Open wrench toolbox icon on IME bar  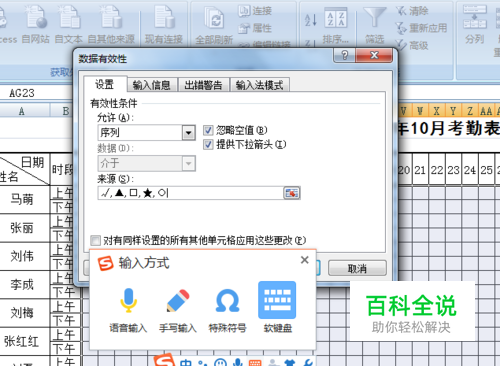click(308, 363)
